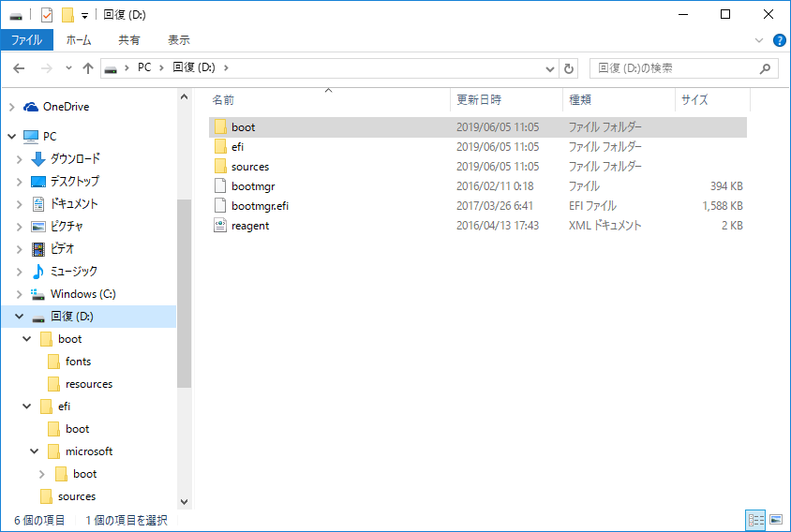Open デスクトップ in navigation pane
Viewport: 791px width, 532px height.
click(74, 181)
